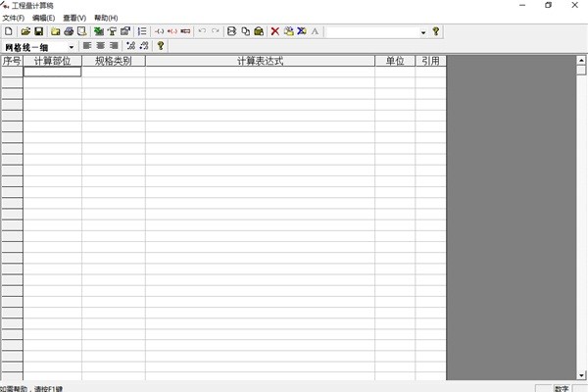Open the empty combo box dropdown arrow in the toolbar
The image size is (588, 392).
point(423,32)
